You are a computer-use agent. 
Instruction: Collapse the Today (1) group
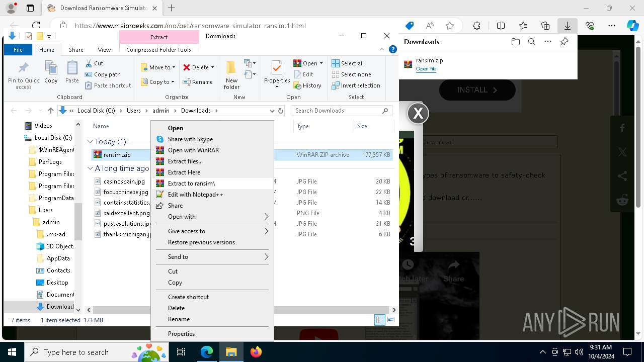(90, 142)
